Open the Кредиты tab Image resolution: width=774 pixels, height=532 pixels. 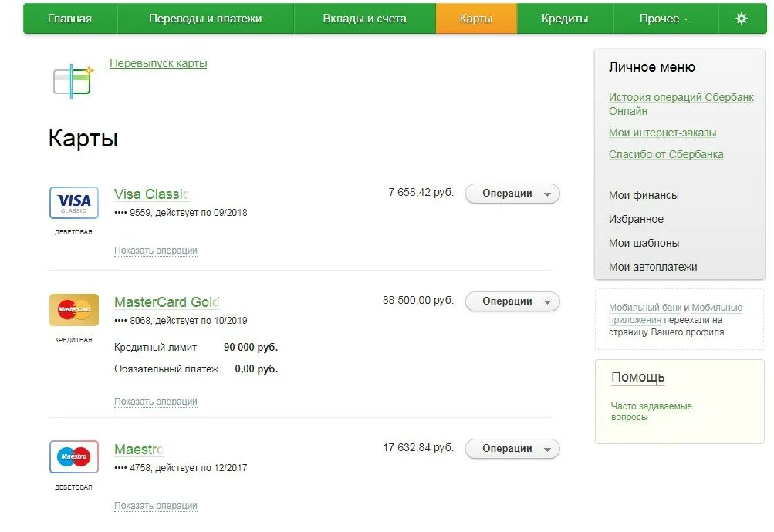565,19
